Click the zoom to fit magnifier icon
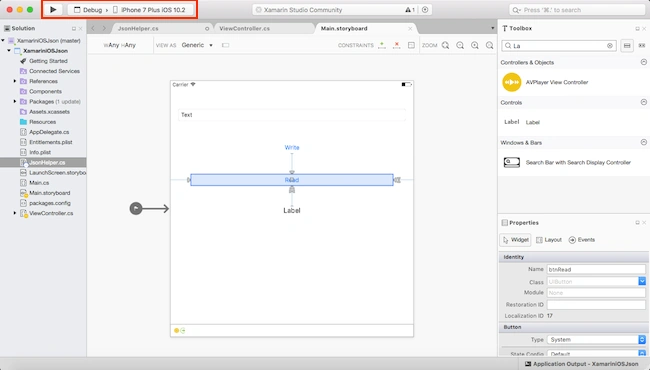 pyautogui.click(x=445, y=45)
